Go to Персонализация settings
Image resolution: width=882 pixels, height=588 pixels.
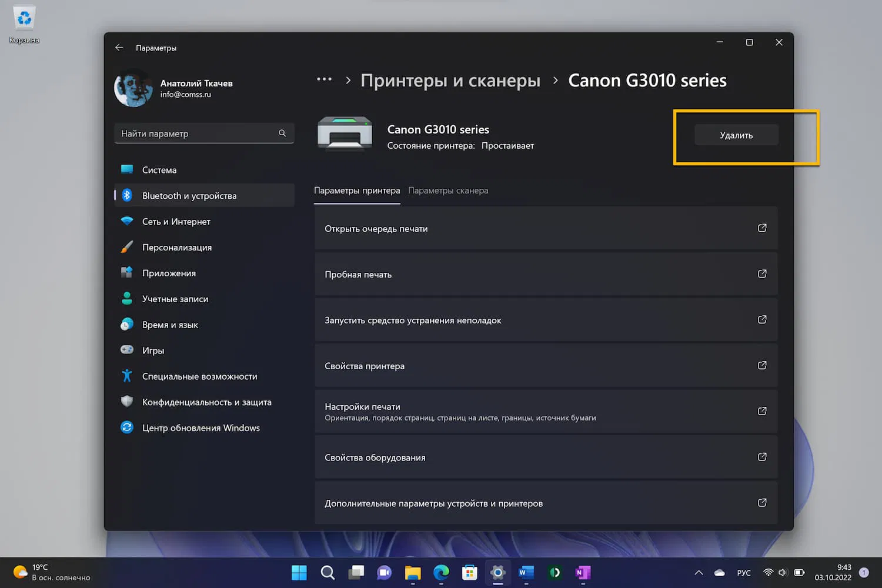204,248
